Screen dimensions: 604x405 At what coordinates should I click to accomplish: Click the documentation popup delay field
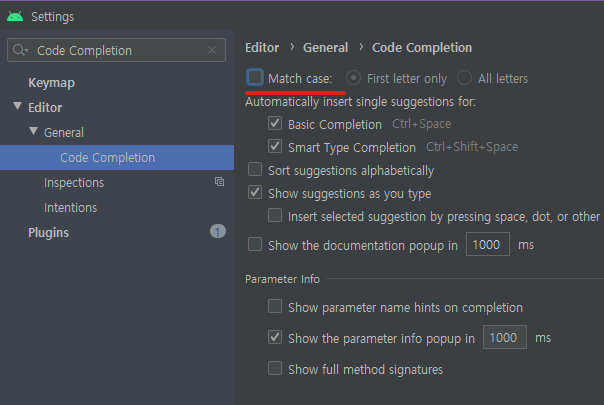point(488,244)
